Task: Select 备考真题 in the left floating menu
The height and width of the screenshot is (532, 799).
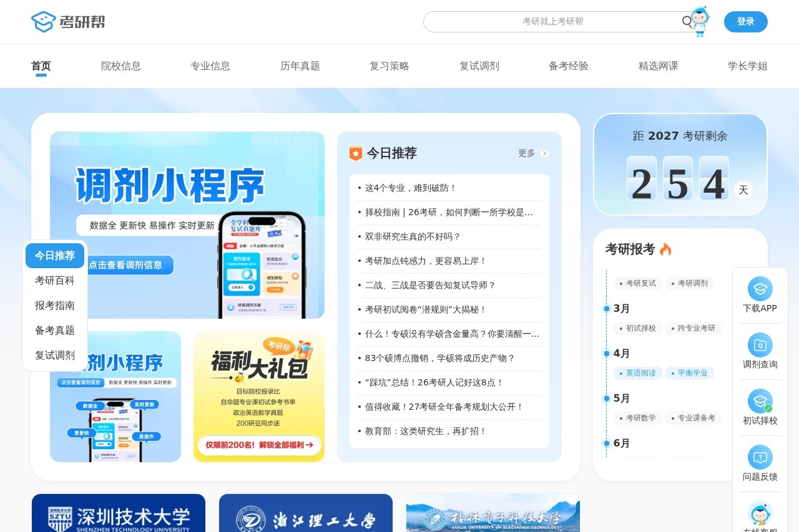Action: click(x=55, y=331)
